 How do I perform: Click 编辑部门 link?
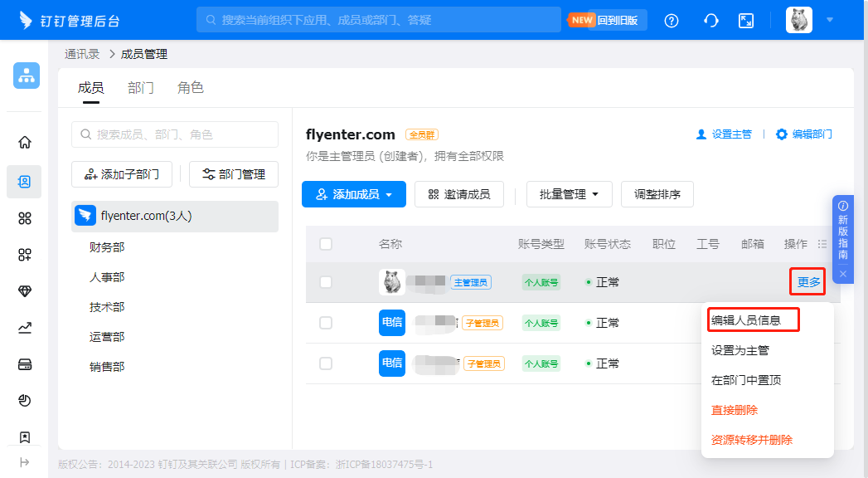click(x=804, y=134)
